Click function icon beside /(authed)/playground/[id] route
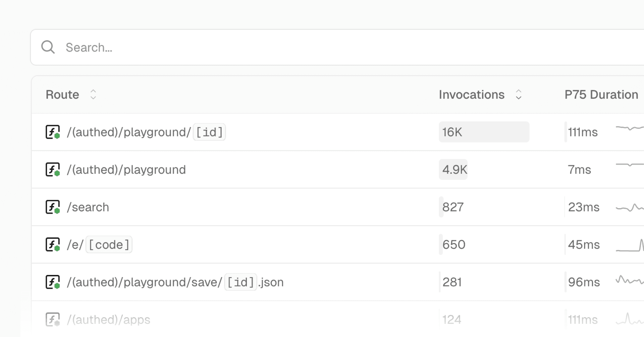The image size is (644, 337). 53,132
